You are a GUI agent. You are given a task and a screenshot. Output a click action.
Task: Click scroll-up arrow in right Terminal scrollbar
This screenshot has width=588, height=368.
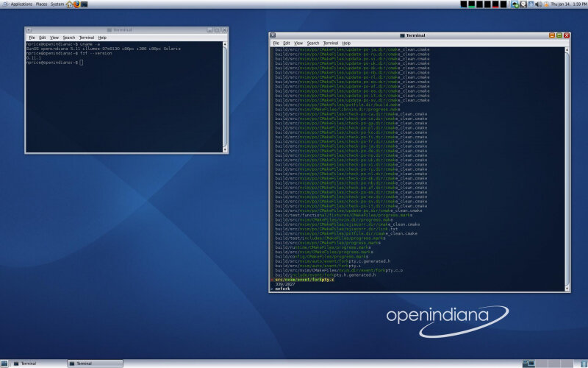(x=567, y=49)
